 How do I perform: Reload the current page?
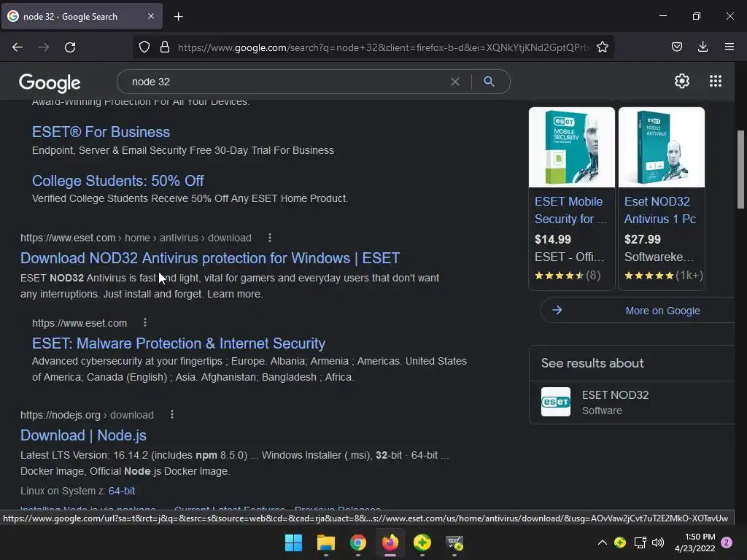click(70, 47)
